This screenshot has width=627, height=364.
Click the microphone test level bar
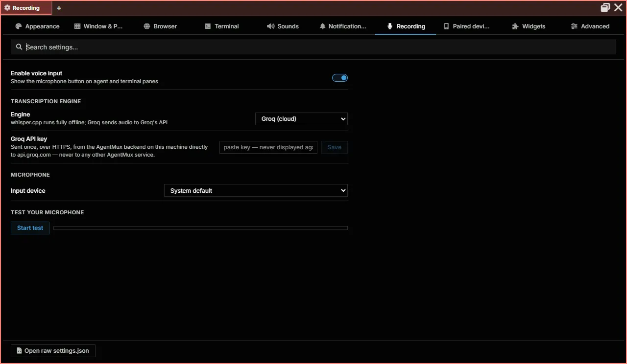200,228
